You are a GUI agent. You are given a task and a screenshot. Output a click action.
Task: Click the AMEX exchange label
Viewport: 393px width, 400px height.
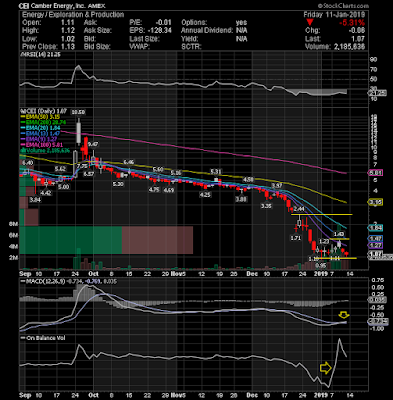pos(98,6)
